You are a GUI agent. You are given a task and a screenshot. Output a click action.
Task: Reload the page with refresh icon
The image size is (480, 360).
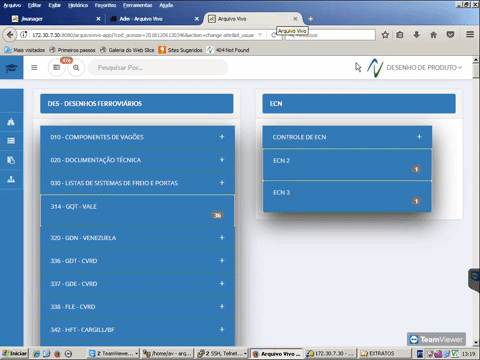[x=273, y=35]
